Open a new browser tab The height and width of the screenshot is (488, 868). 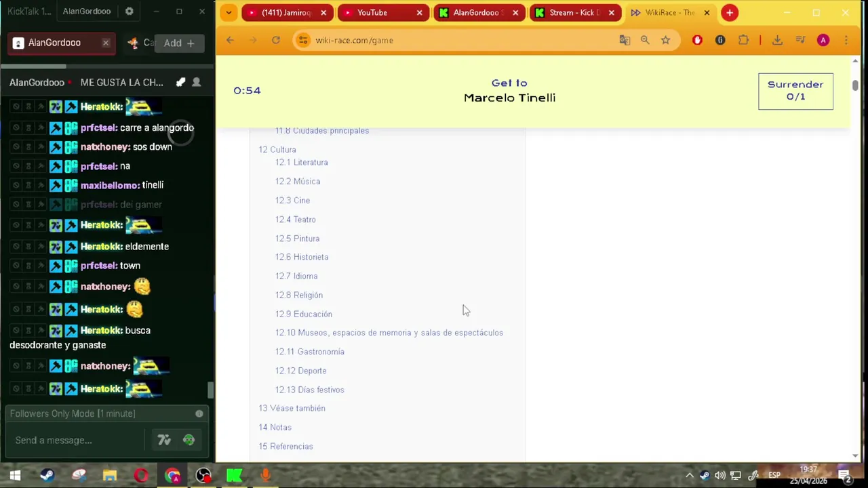tap(730, 12)
